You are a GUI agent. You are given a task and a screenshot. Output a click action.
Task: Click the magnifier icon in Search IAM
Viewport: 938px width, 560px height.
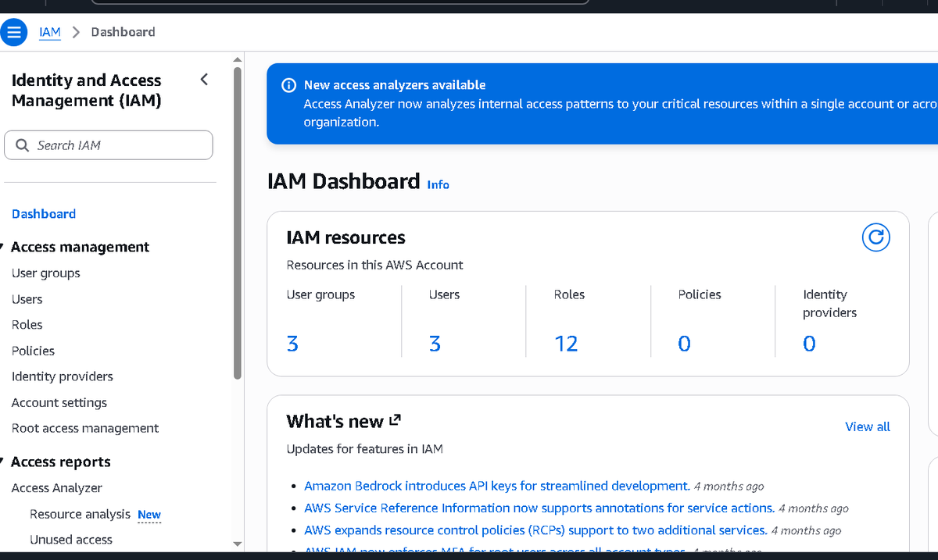(x=22, y=145)
